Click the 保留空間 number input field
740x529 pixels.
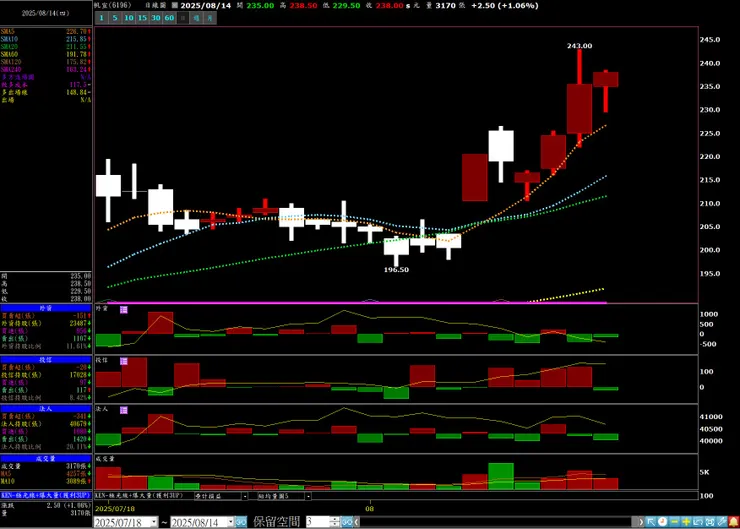(x=319, y=522)
